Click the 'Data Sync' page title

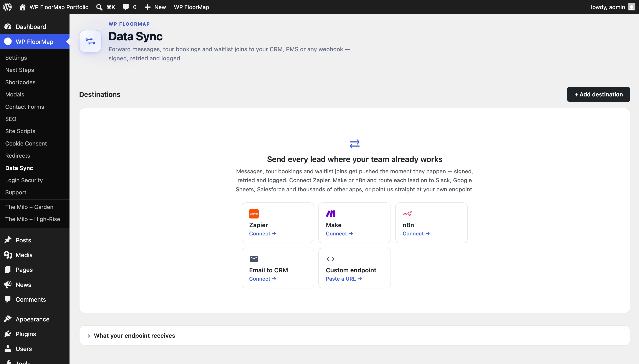coord(136,36)
